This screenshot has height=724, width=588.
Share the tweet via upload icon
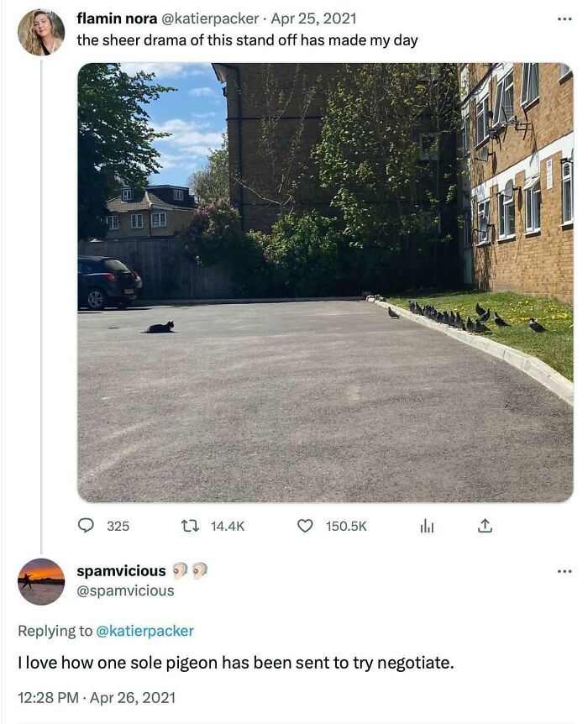coord(485,526)
